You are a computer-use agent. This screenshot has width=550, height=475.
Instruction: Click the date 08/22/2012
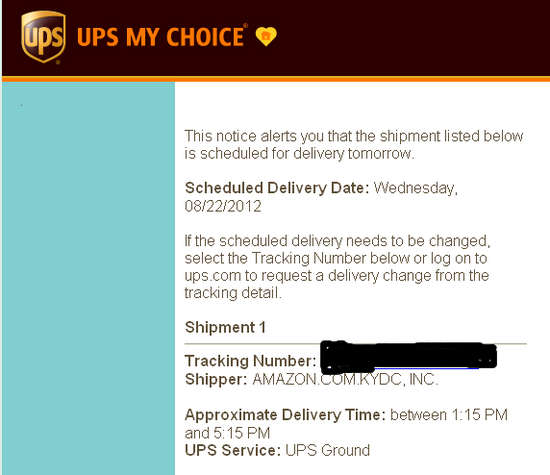(x=223, y=206)
